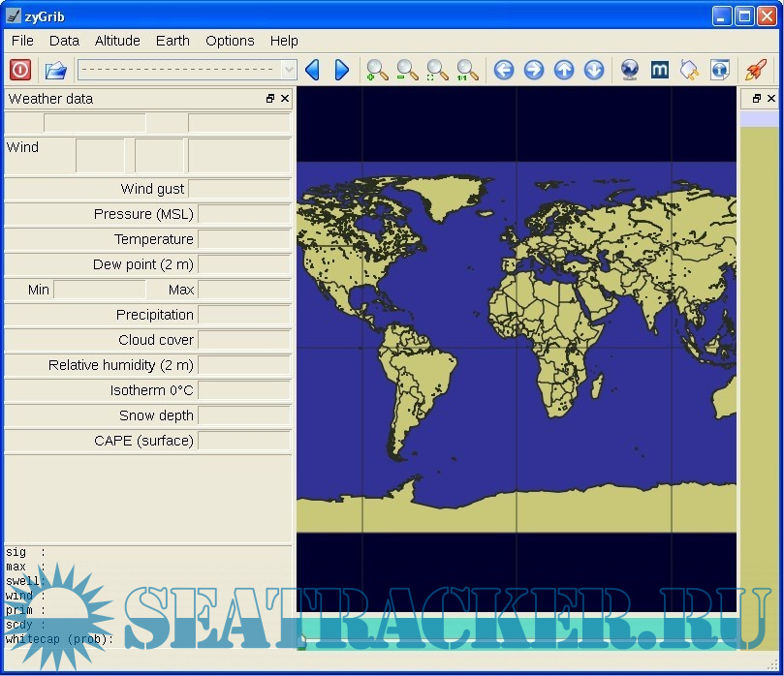Move map down with blue arrow

(594, 70)
